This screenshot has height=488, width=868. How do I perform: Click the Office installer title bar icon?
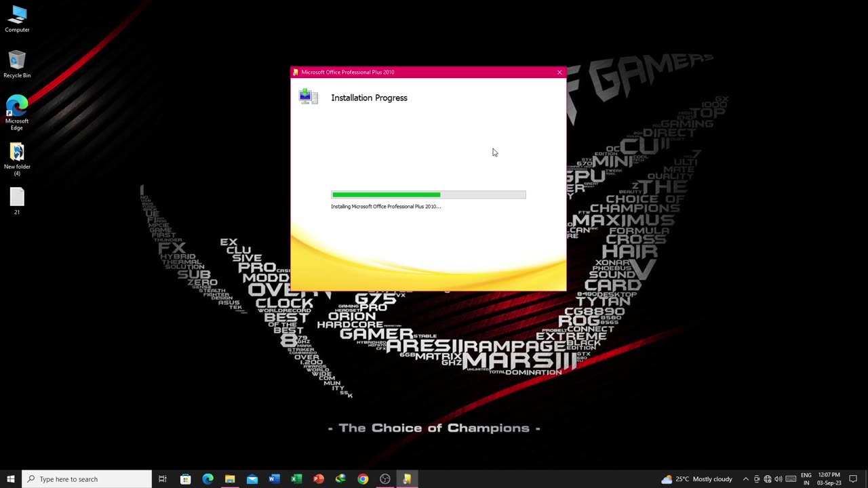(296, 72)
